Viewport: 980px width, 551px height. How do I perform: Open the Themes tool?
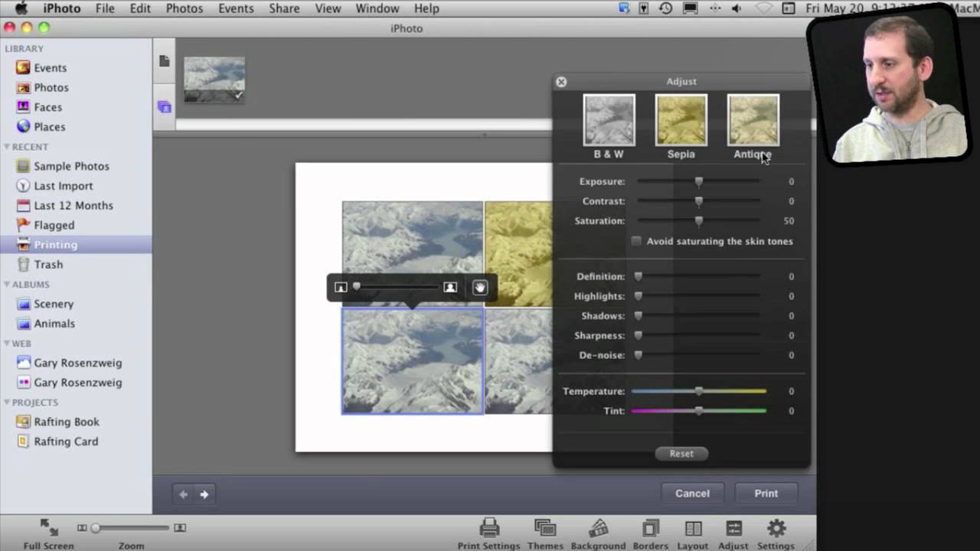tap(545, 533)
